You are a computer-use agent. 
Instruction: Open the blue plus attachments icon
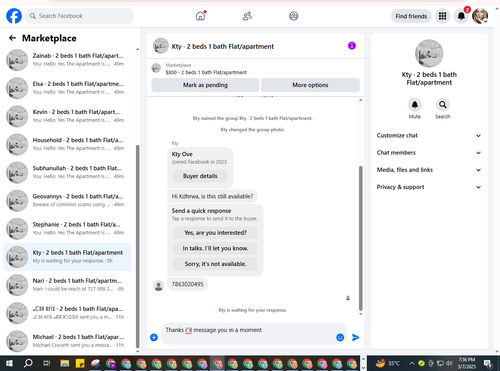154,337
